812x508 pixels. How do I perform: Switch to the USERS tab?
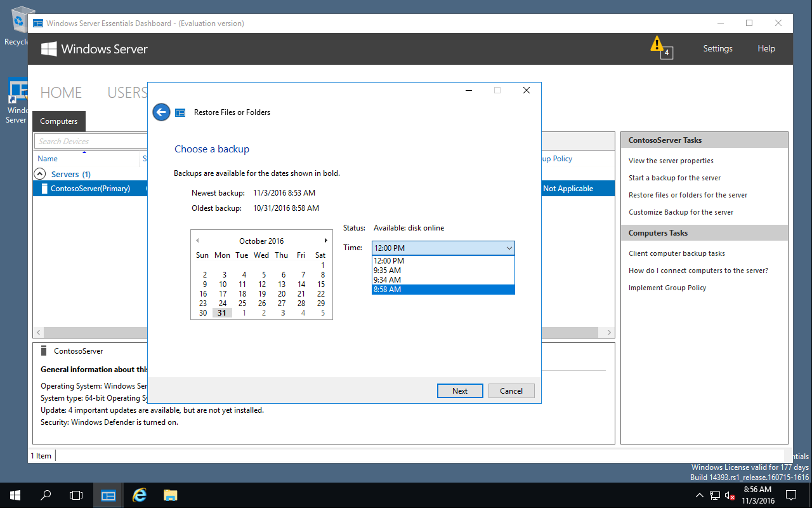point(128,93)
